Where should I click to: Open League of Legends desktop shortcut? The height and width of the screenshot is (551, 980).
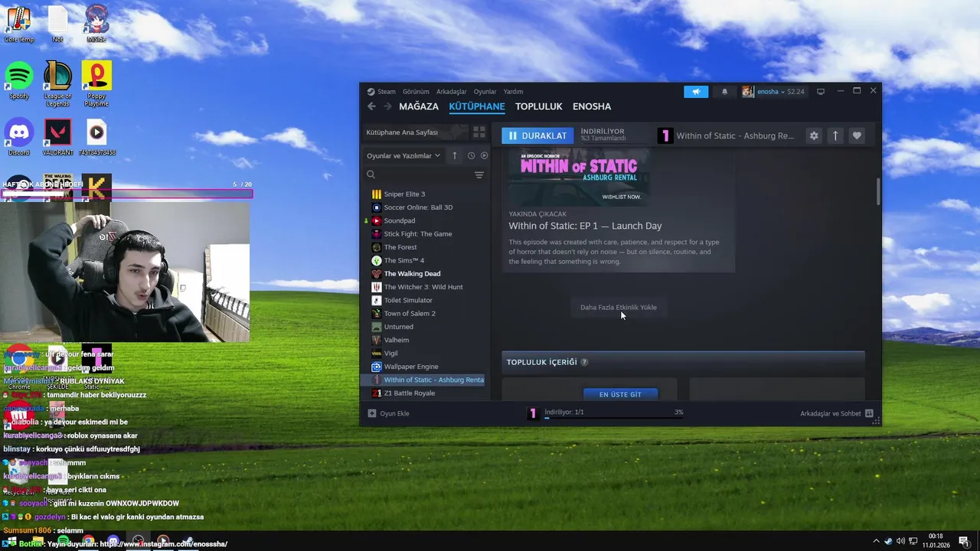(x=57, y=83)
